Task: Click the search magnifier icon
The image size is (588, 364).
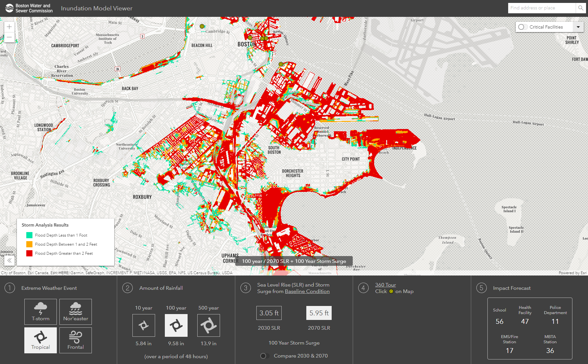Action: (581, 8)
